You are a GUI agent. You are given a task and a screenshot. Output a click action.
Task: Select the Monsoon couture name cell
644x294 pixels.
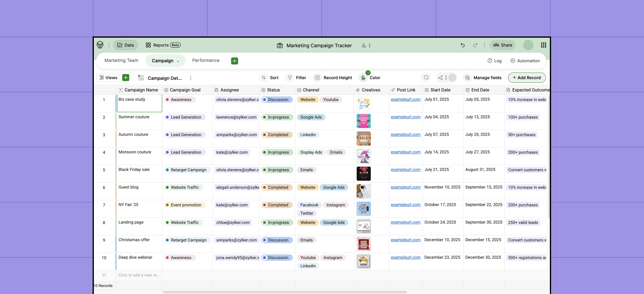[139, 156]
